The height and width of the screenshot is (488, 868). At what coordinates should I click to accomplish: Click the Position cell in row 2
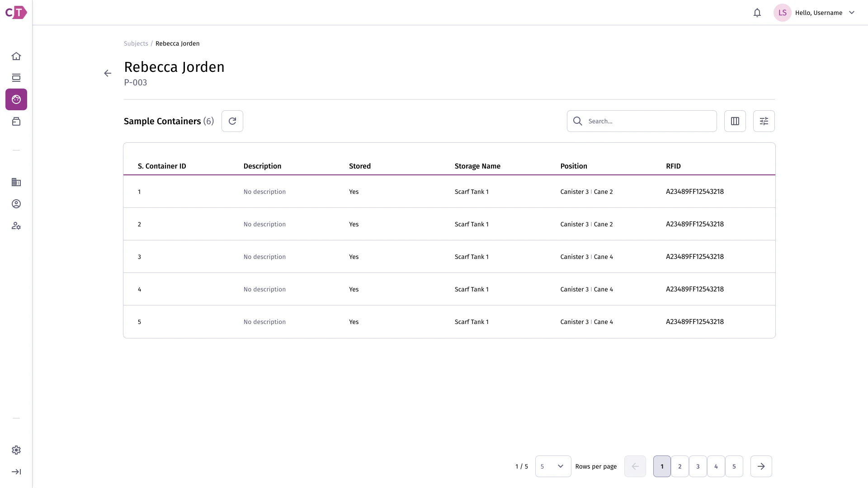click(x=587, y=224)
